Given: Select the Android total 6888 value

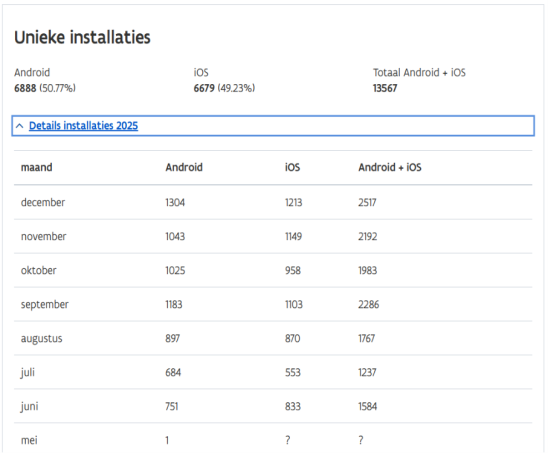Looking at the screenshot, I should (x=25, y=88).
